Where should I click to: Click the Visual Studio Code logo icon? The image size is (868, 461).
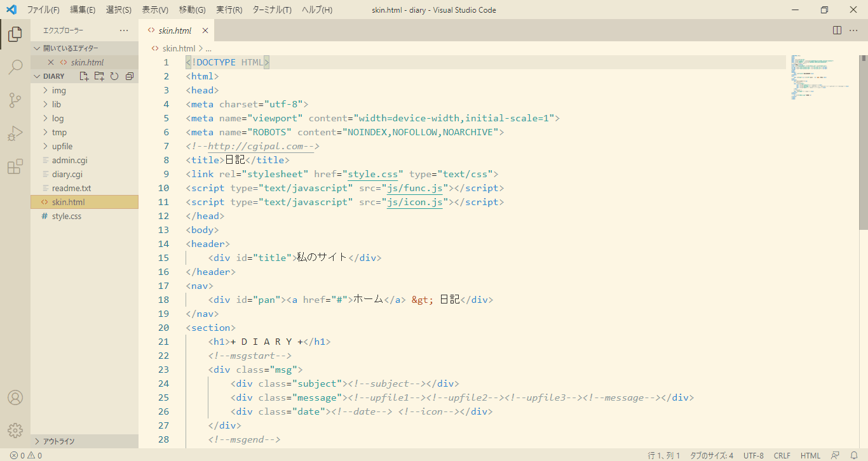11,10
